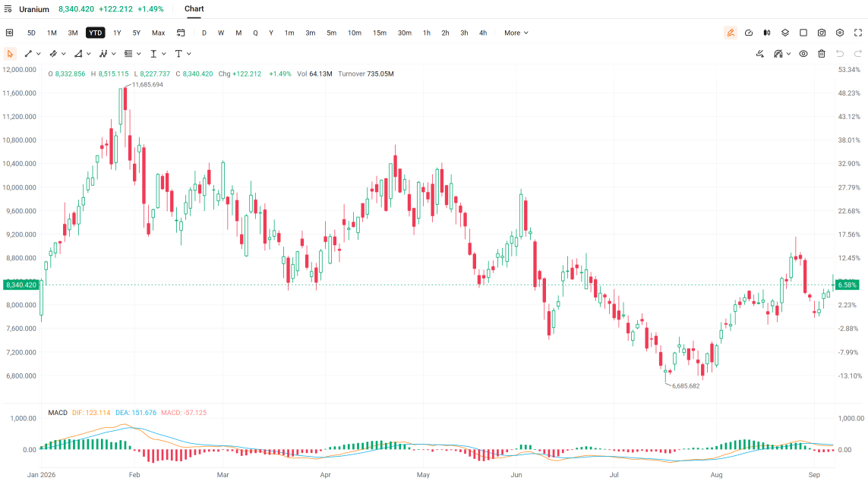868x481 pixels.
Task: Hide all drawings with the eye icon
Action: tap(803, 54)
